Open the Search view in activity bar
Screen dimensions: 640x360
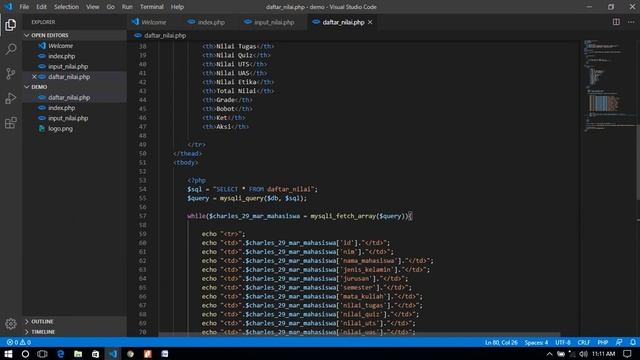(11, 49)
